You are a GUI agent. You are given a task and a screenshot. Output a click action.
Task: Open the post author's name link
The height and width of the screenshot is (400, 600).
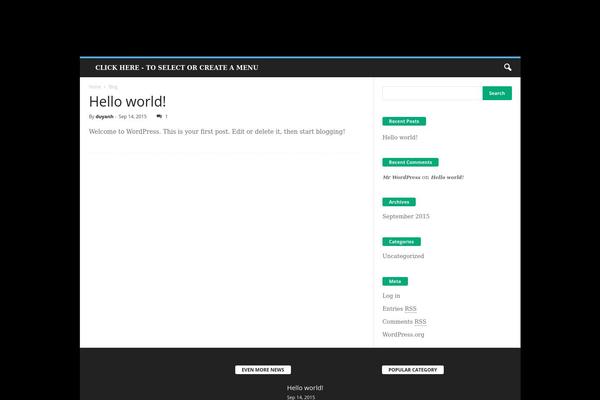[104, 116]
